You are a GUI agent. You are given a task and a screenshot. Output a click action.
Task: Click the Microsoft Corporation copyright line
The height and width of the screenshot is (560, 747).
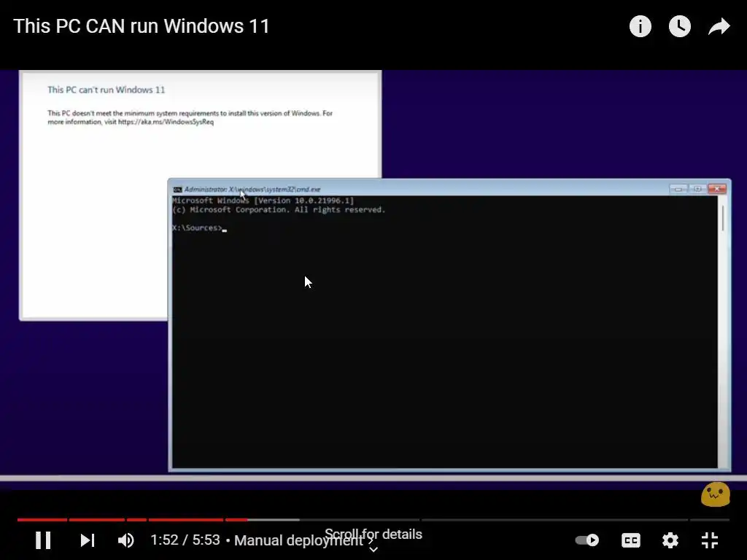coord(279,210)
